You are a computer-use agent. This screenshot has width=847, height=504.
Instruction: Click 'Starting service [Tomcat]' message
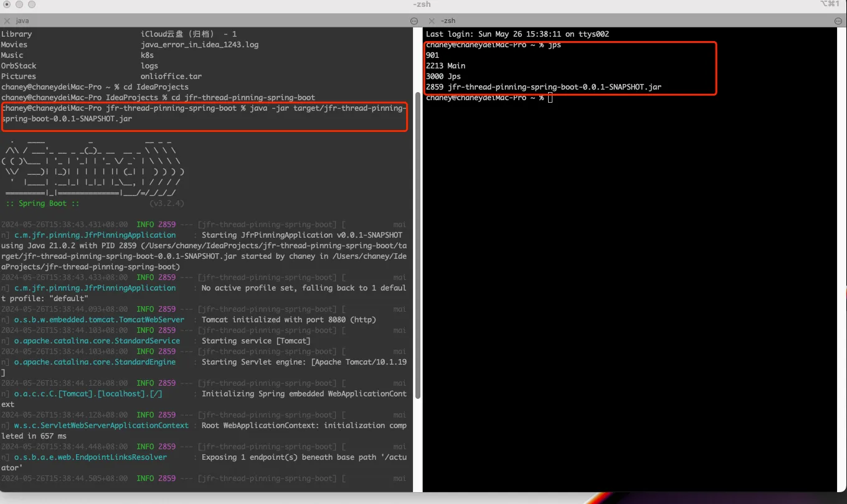(x=256, y=341)
